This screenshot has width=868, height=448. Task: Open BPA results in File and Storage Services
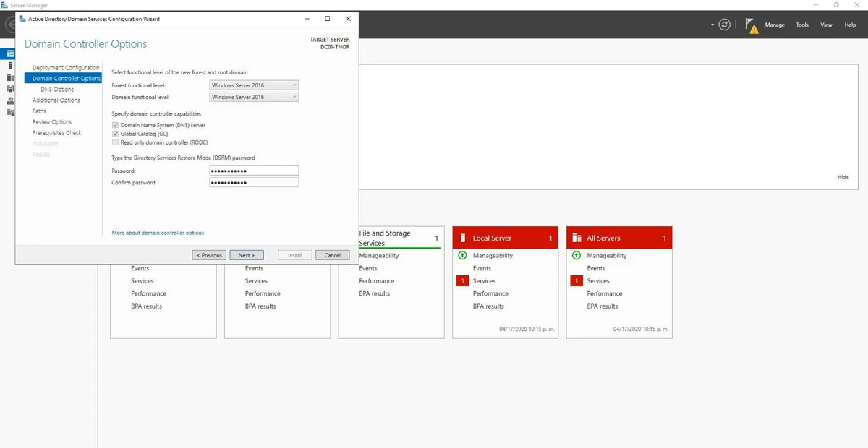pos(375,293)
